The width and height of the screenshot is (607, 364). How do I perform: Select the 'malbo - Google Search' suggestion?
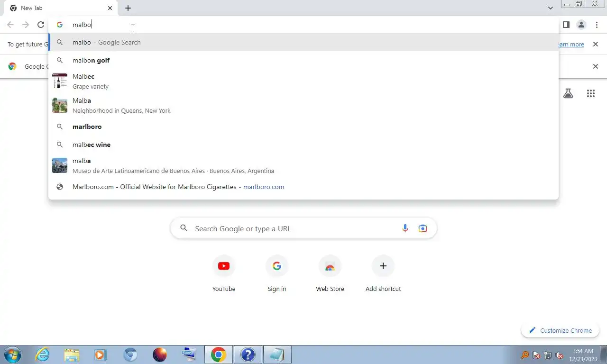tap(303, 42)
